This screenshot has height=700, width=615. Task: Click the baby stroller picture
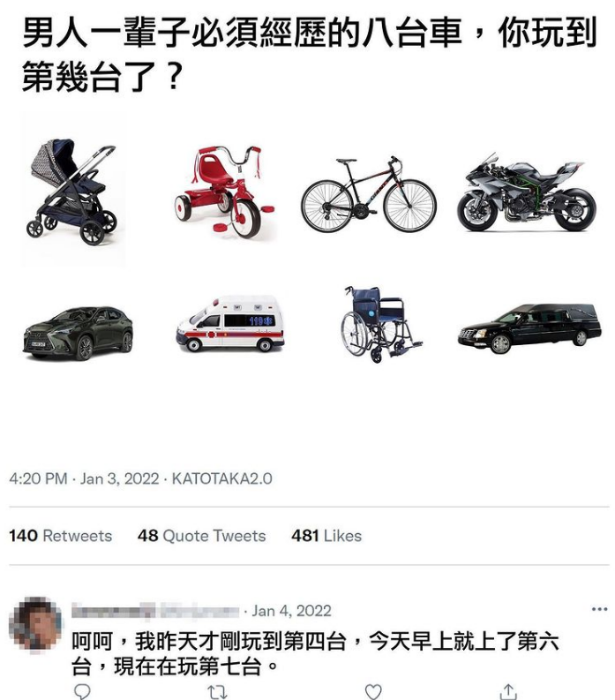(73, 190)
